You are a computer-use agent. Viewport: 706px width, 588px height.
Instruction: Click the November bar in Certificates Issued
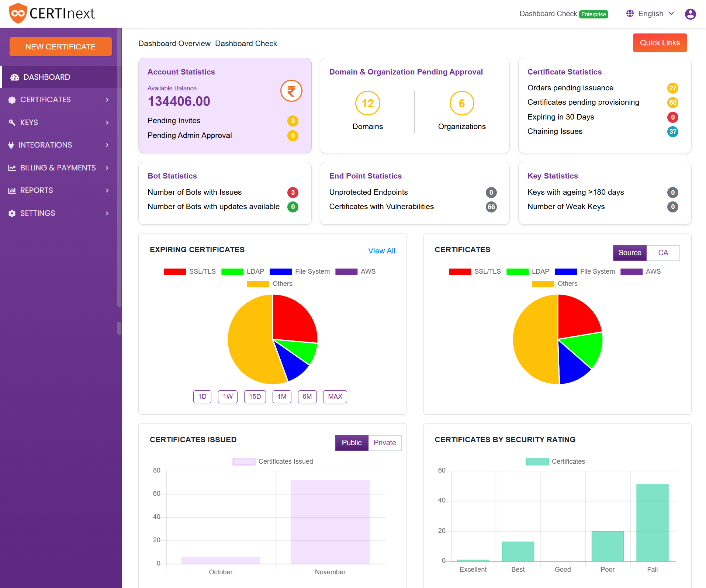(330, 522)
